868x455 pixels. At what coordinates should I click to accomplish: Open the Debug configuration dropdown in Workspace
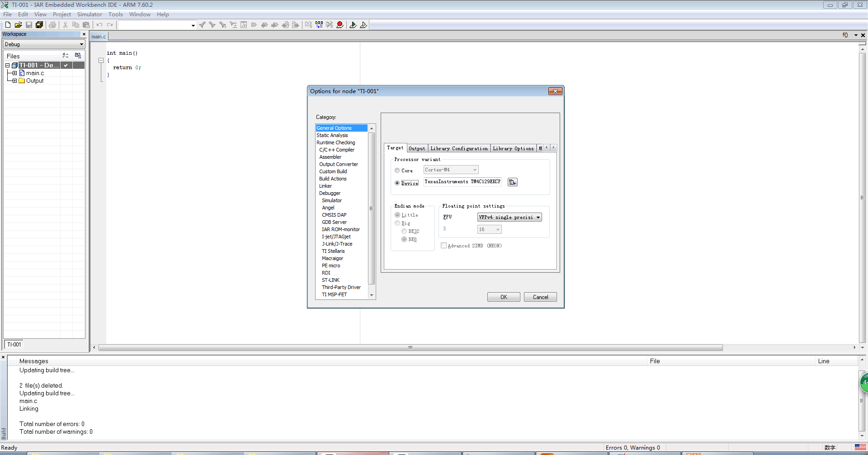(x=44, y=44)
